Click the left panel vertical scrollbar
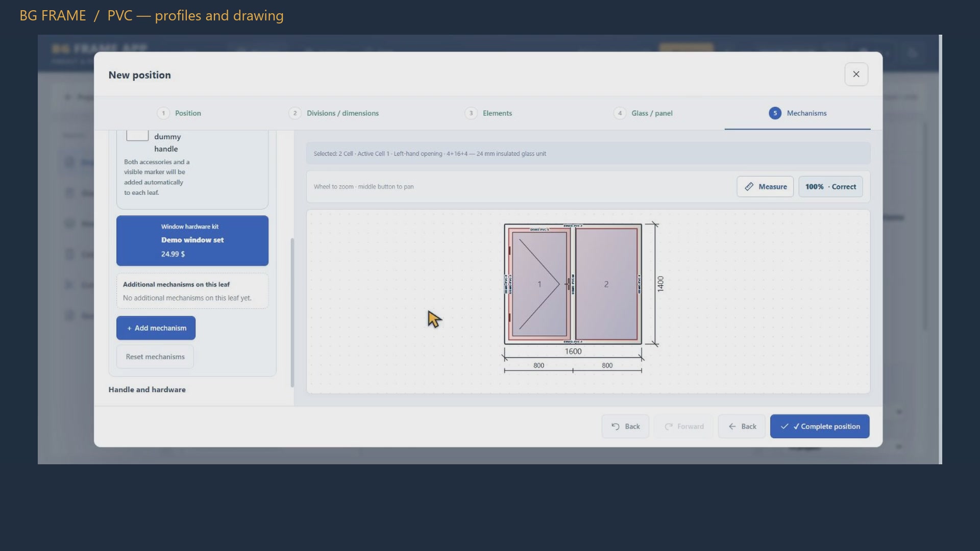Viewport: 980px width, 551px height. point(292,312)
